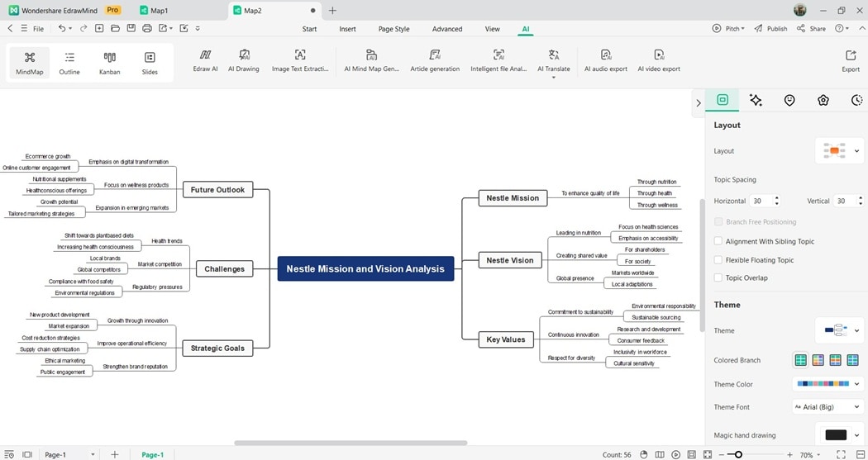Open the Page Style tab
The image size is (868, 460).
coord(394,29)
